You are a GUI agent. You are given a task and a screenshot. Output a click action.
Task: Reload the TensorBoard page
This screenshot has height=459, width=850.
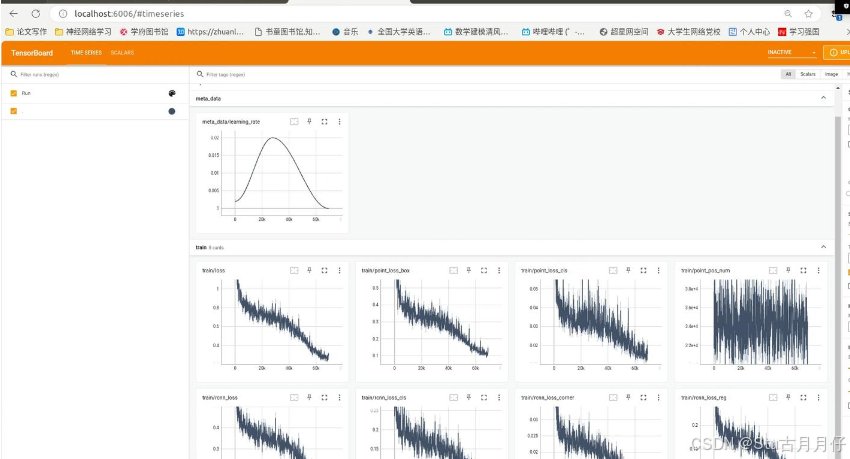point(36,14)
